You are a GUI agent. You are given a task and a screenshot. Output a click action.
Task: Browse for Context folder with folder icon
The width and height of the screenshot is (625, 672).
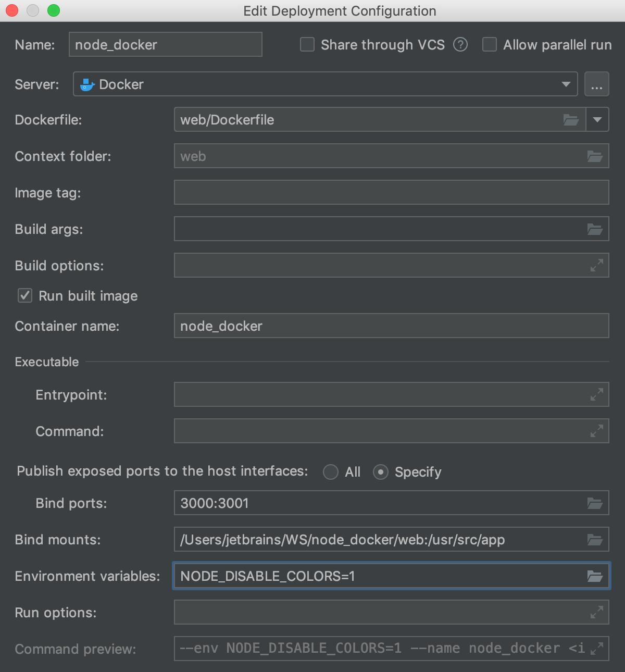coord(595,156)
